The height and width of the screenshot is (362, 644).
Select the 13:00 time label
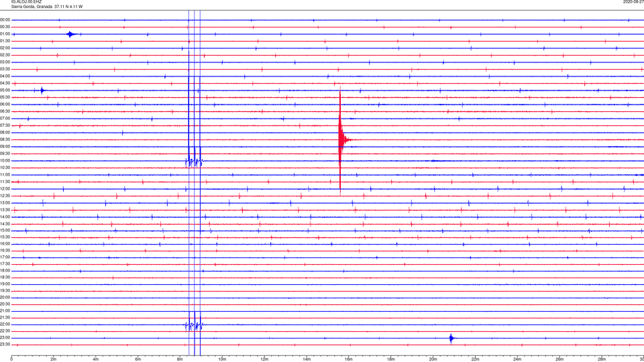(5, 202)
